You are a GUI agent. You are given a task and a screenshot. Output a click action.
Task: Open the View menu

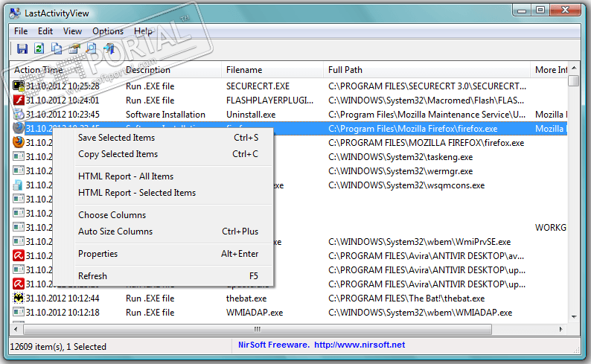pyautogui.click(x=72, y=31)
